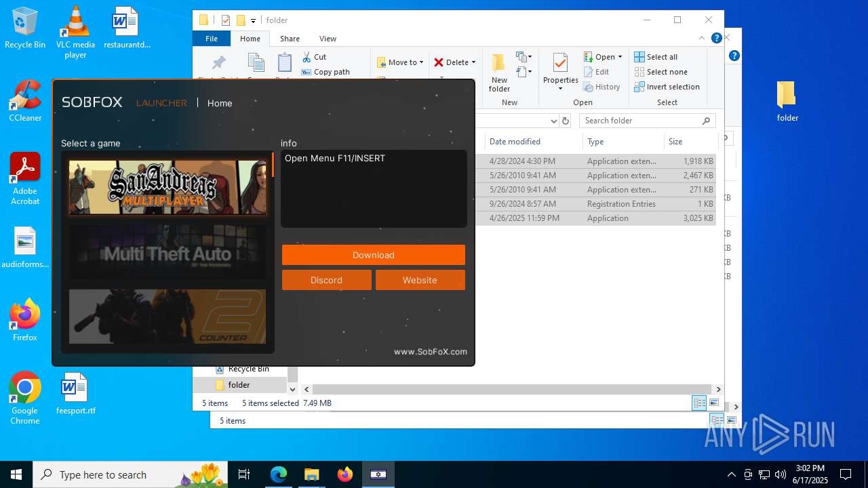Click the History ribbon item
The width and height of the screenshot is (868, 488).
point(601,87)
